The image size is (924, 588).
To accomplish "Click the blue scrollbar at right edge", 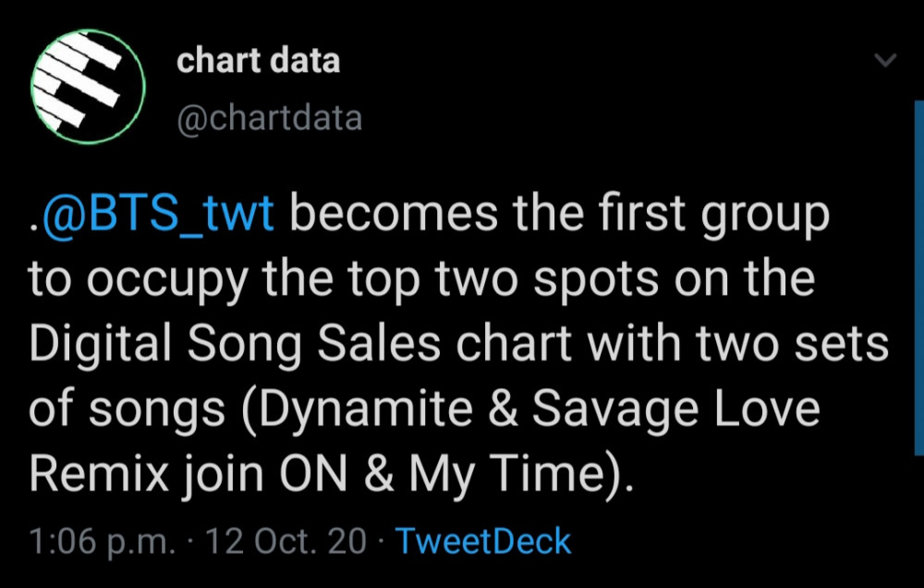I will [x=918, y=277].
